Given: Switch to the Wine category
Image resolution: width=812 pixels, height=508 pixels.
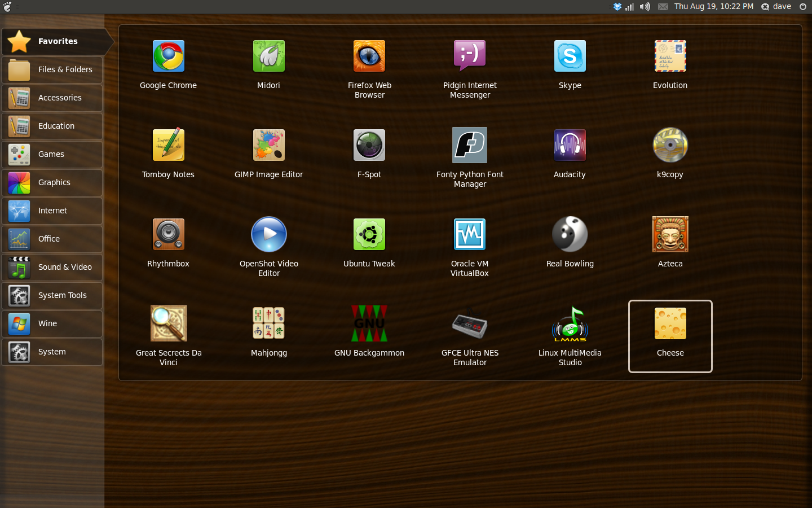Looking at the screenshot, I should pyautogui.click(x=52, y=323).
